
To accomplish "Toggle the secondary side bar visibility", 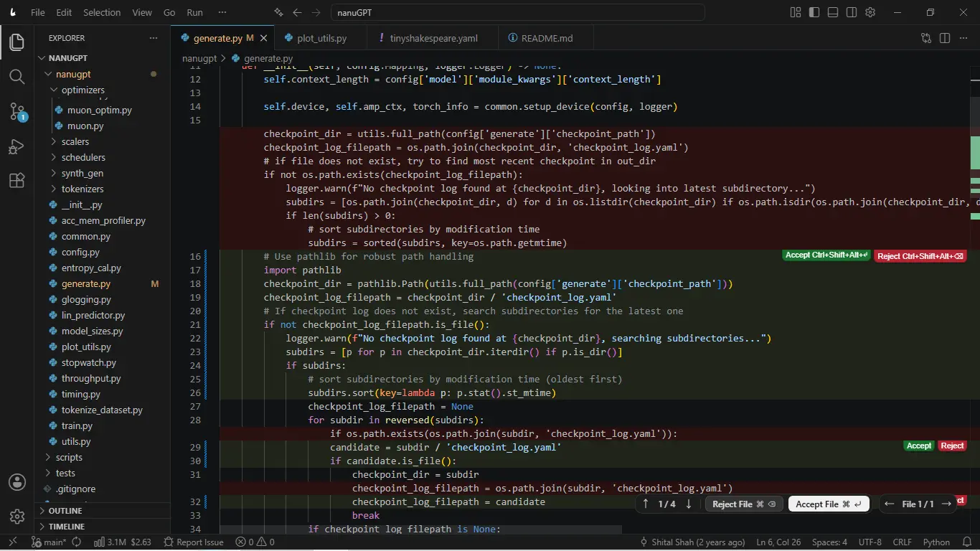I will [x=852, y=12].
